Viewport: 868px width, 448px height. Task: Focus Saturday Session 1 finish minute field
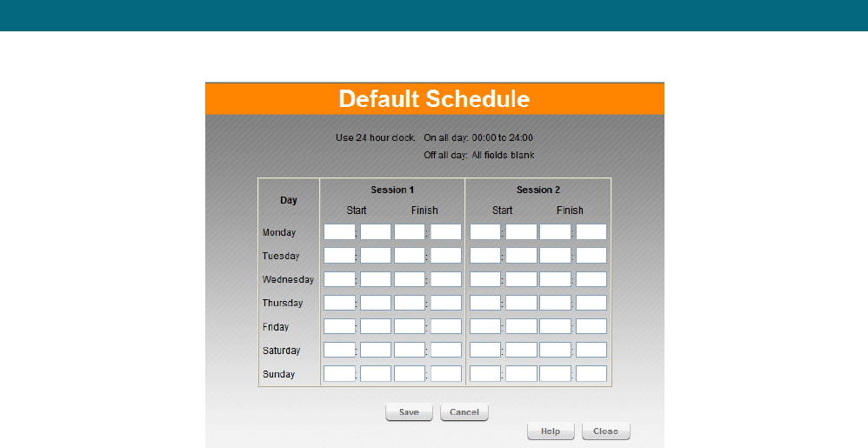pos(446,350)
